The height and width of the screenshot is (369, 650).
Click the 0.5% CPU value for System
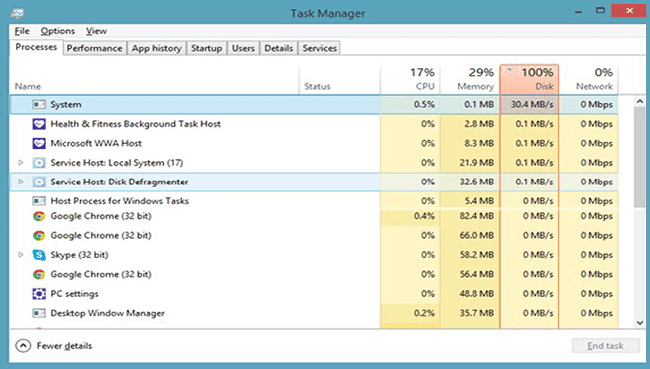click(x=424, y=104)
